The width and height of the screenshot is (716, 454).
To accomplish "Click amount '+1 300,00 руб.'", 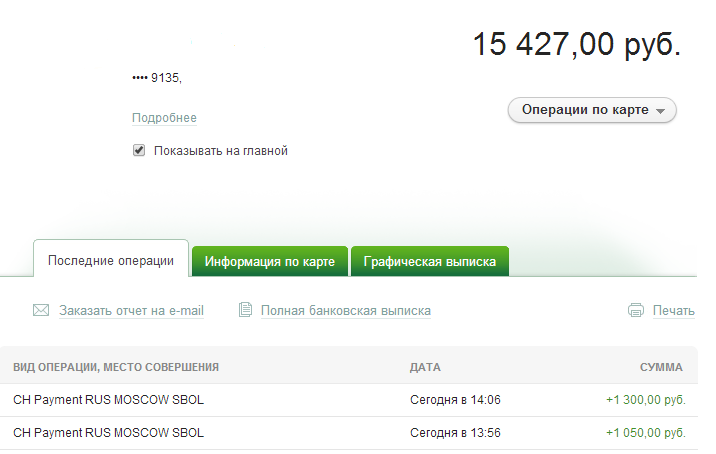I will tap(646, 400).
